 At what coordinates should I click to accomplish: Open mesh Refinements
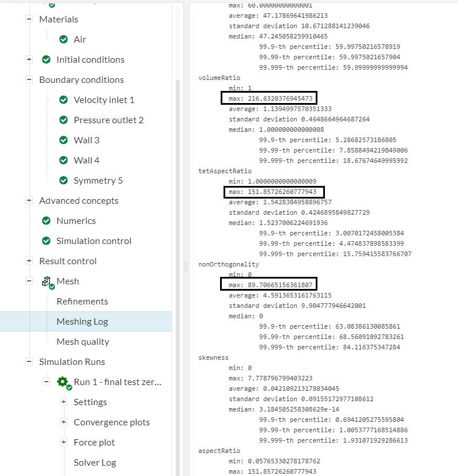point(82,302)
